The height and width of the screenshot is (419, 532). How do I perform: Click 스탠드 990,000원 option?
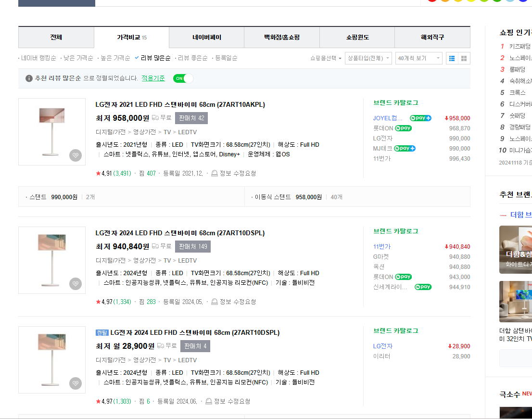click(53, 197)
